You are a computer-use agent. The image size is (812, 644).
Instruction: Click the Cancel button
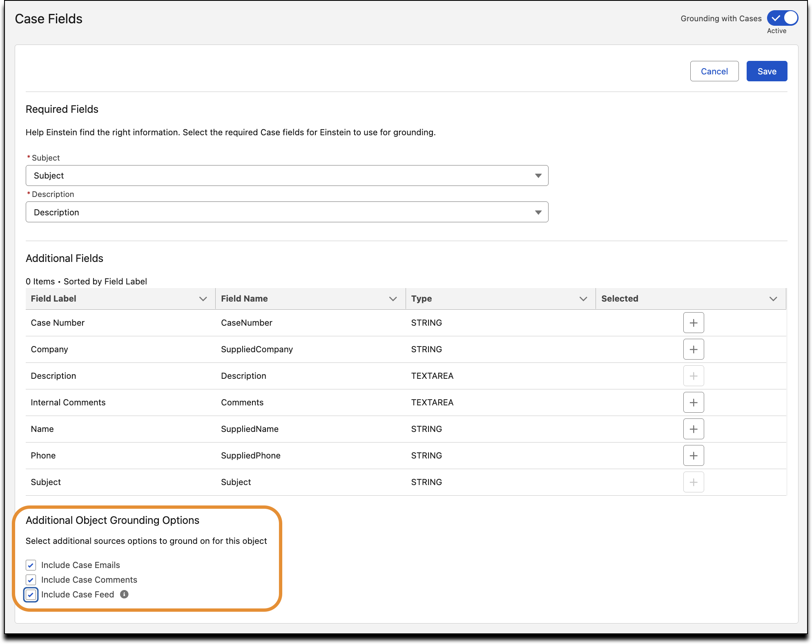click(x=714, y=71)
